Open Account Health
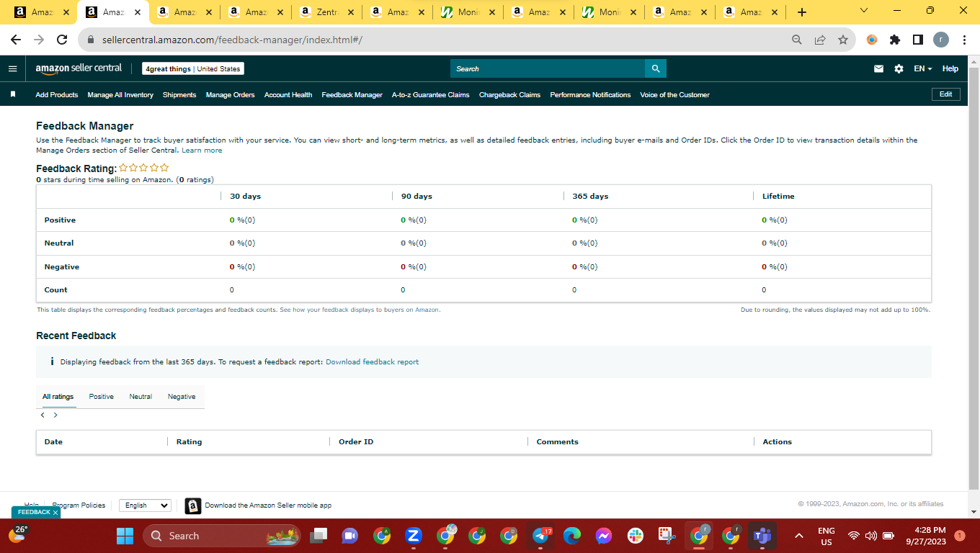980x553 pixels. coord(288,95)
